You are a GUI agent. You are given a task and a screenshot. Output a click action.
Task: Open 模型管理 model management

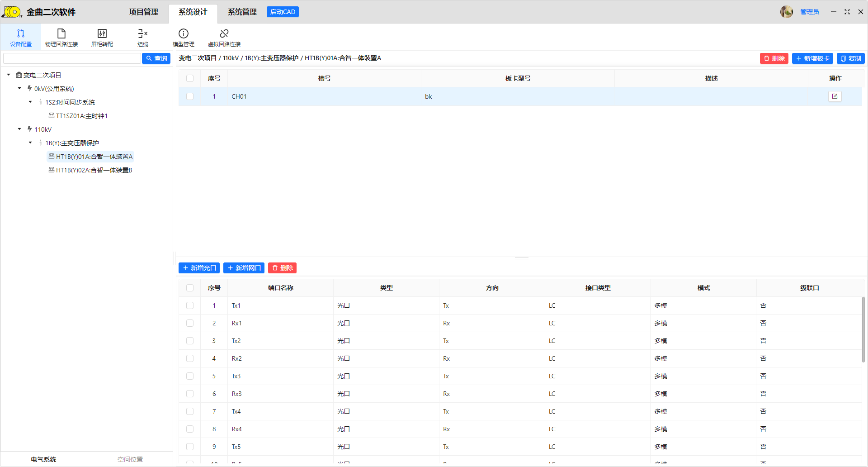coord(184,37)
